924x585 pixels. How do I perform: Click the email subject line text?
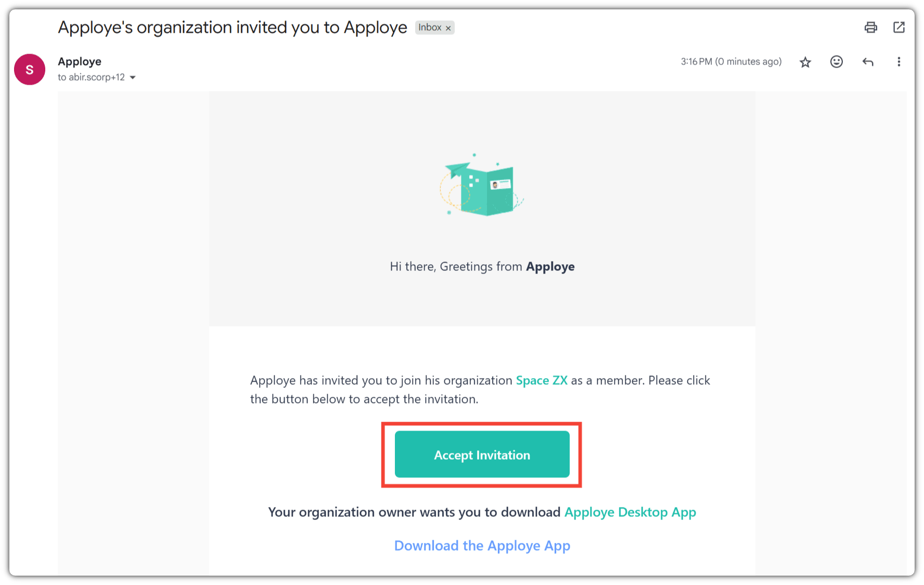[x=233, y=28]
